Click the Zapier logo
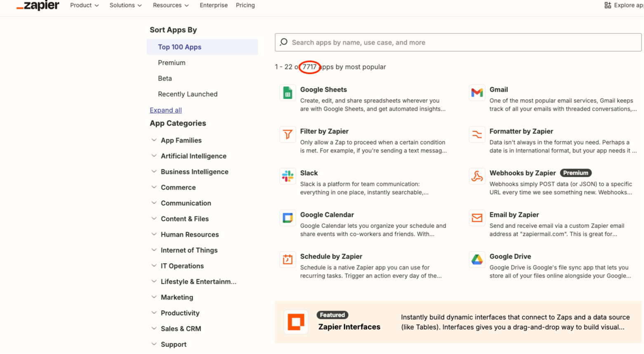Image resolution: width=644 pixels, height=354 pixels. point(38,5)
